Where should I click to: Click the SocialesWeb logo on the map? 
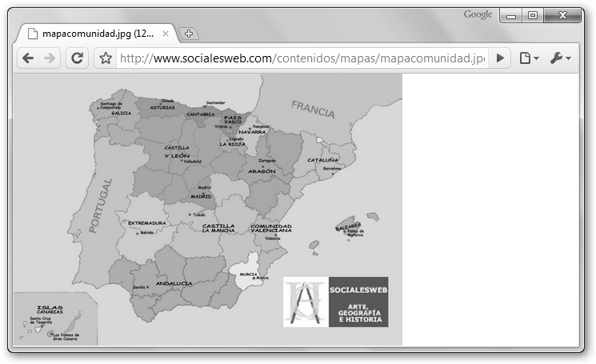pos(335,302)
